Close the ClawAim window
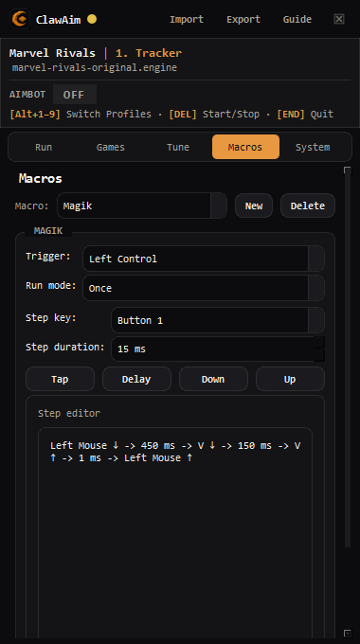The height and width of the screenshot is (644, 360). pyautogui.click(x=339, y=19)
